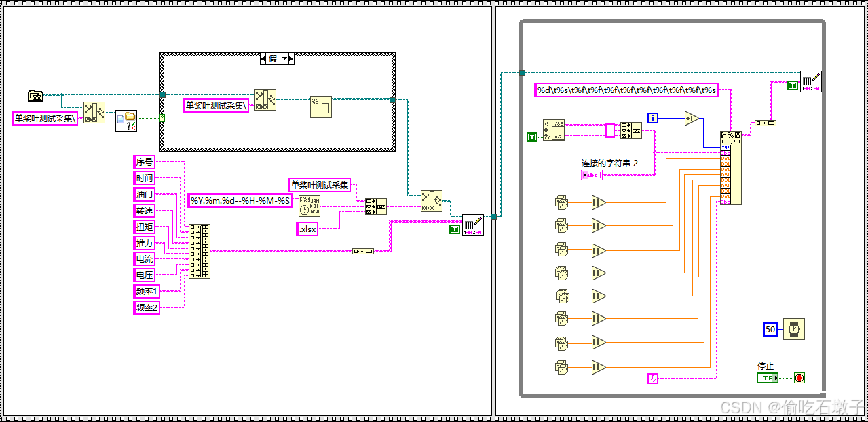
Task: Click the Write Delimited Spreadsheet node inside the while loop
Action: pos(810,81)
